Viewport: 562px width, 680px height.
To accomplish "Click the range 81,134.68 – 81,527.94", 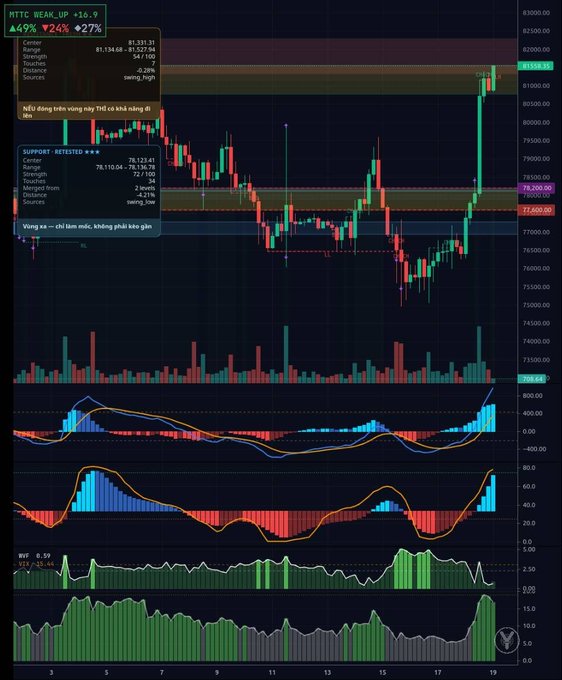I will [x=125, y=49].
